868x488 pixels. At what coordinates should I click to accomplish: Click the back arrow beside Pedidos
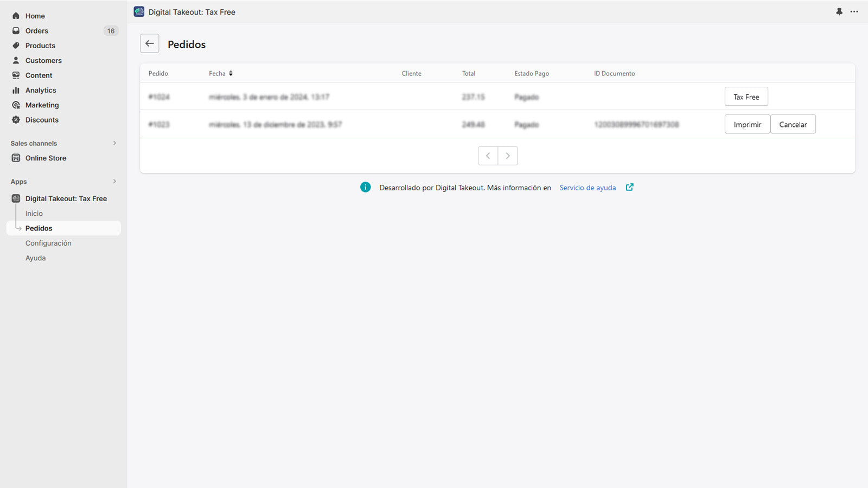[150, 43]
